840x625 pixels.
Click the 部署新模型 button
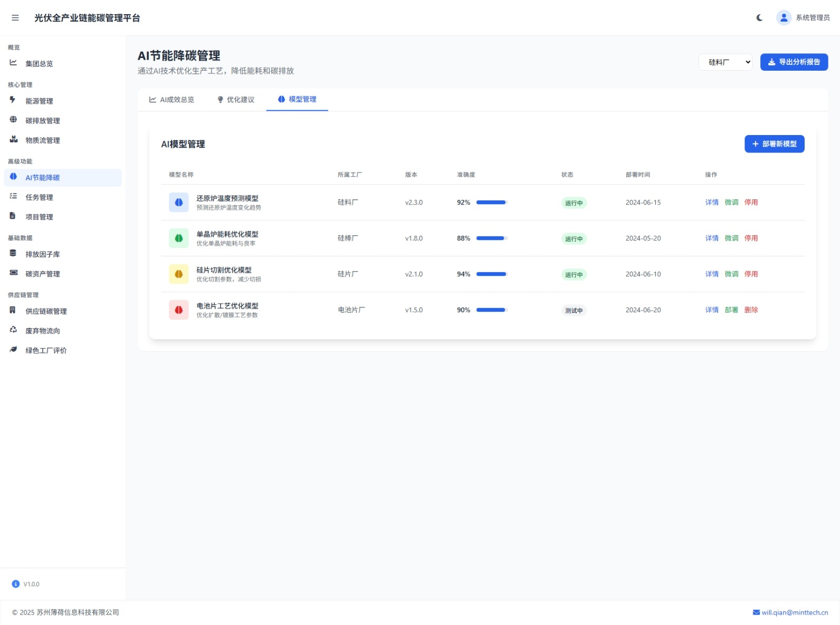774,144
